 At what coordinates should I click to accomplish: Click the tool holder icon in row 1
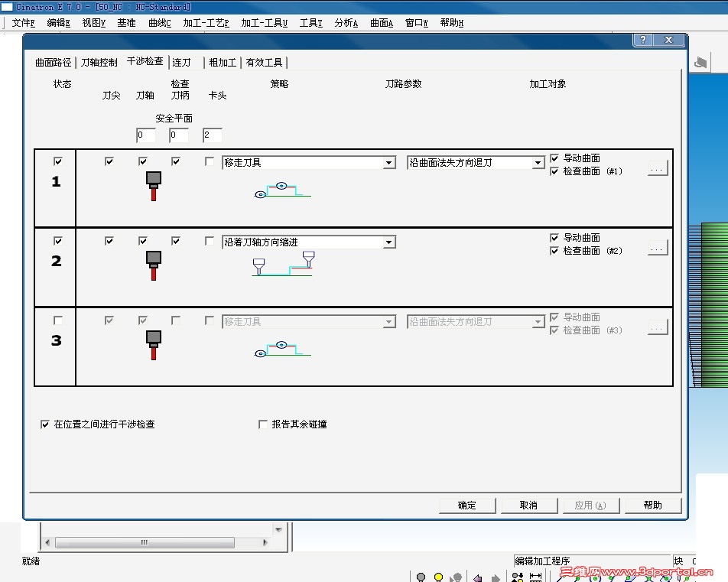[x=154, y=186]
